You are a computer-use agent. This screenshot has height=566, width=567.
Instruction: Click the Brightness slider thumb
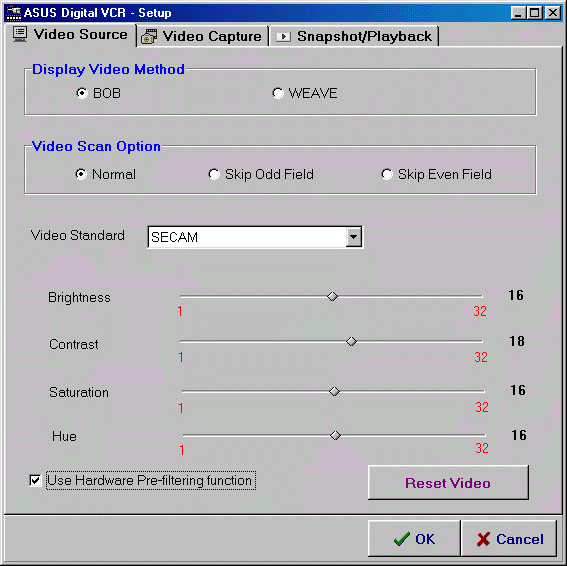click(x=332, y=297)
